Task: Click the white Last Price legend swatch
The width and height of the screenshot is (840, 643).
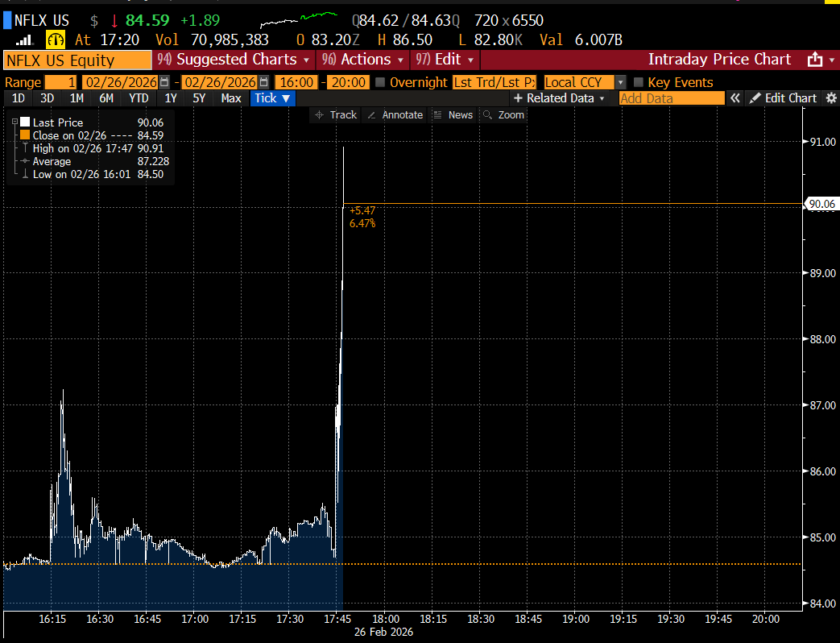Action: 25,122
